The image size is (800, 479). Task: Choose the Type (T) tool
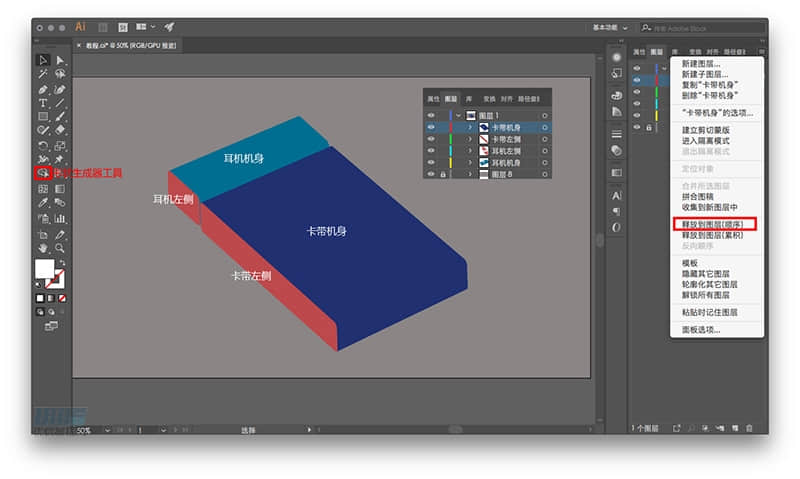(43, 103)
